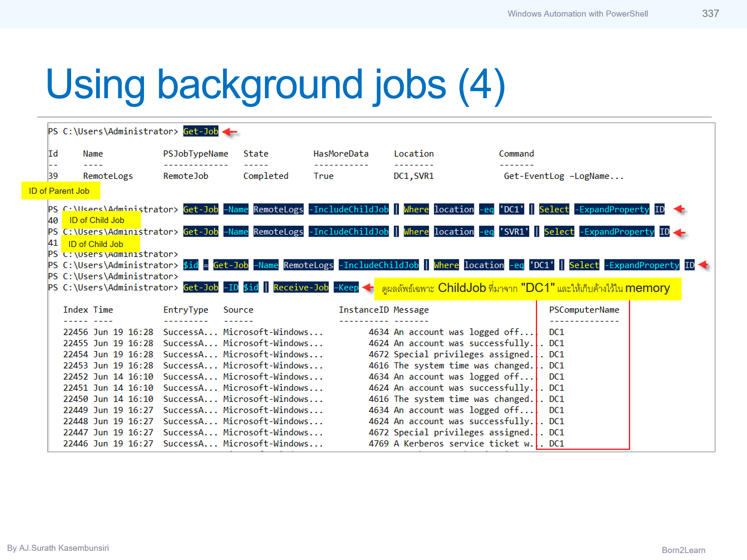Click the 'Get-EventLog -LogName...' command value
This screenshot has height=560, width=747.
click(564, 176)
